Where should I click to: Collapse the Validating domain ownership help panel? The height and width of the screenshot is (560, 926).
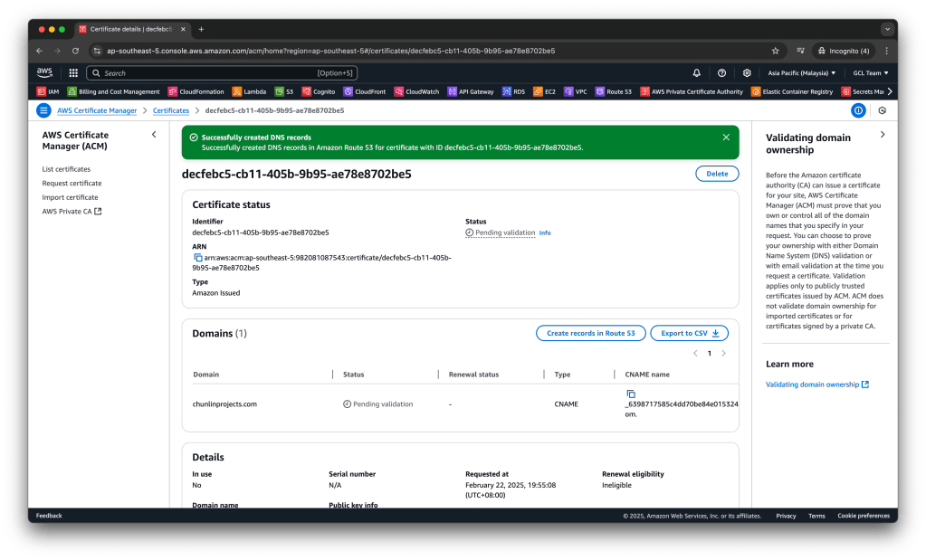tap(883, 135)
